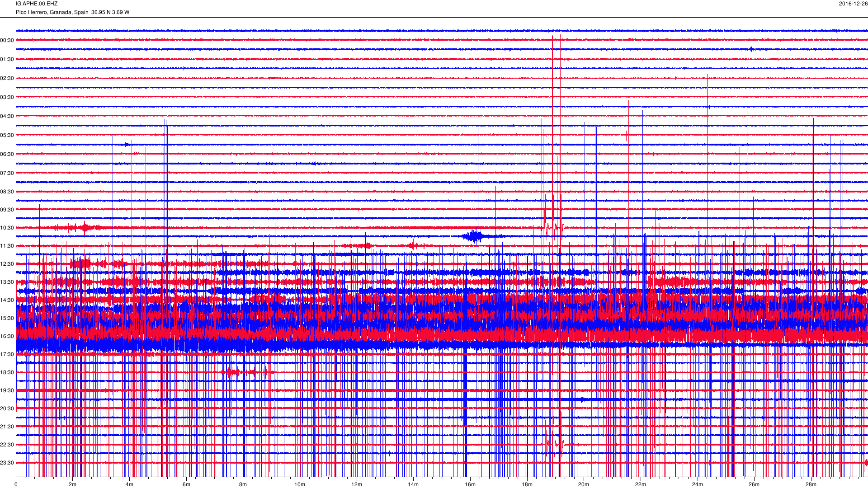Click the 14m axis tick label

click(x=413, y=484)
